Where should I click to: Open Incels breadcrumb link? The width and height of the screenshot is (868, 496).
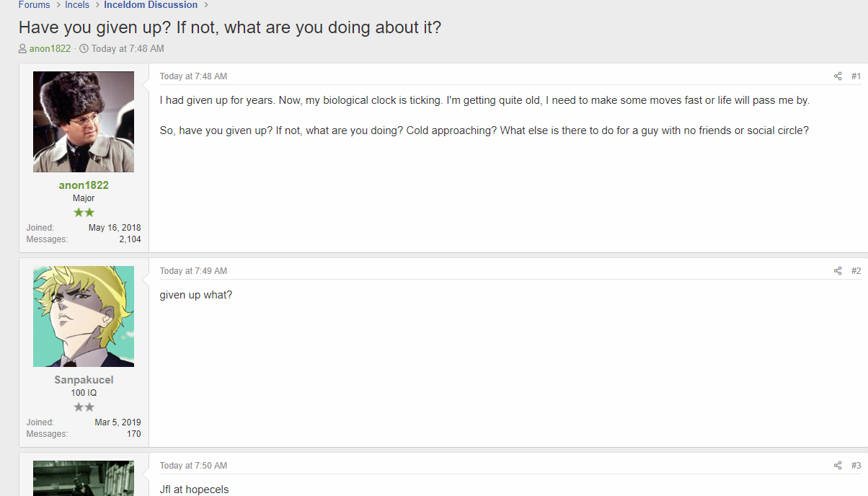(77, 5)
